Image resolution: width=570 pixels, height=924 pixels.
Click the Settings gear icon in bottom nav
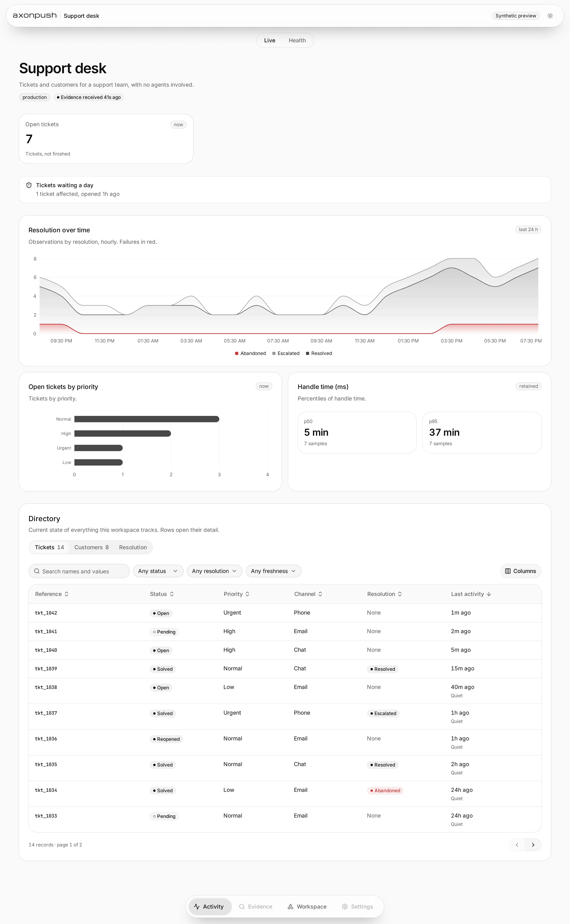pyautogui.click(x=345, y=906)
